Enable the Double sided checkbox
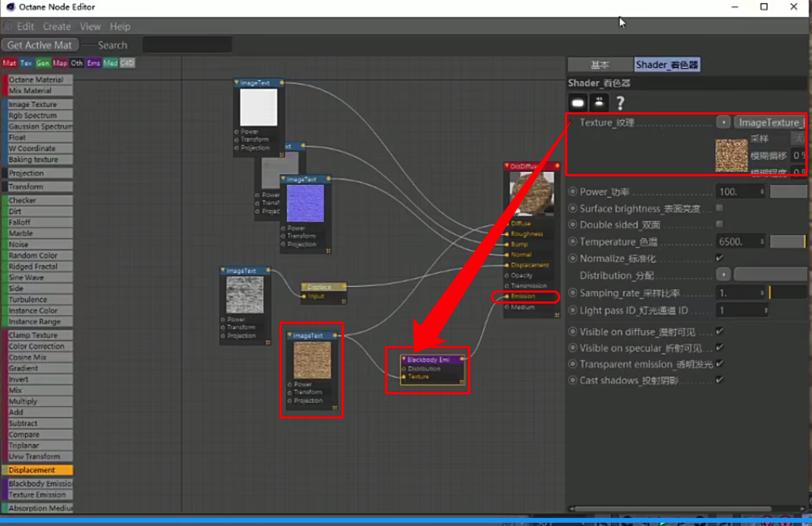The height and width of the screenshot is (526, 812). click(719, 224)
